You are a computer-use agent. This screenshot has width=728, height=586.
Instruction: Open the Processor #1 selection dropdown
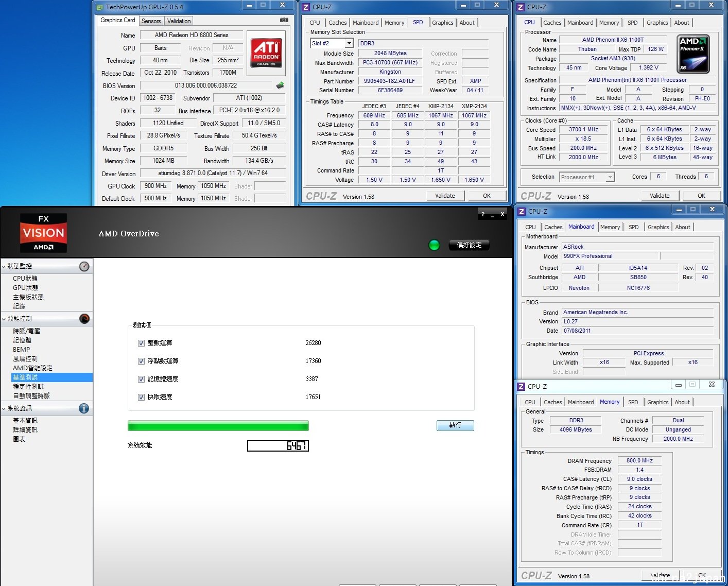pos(610,177)
